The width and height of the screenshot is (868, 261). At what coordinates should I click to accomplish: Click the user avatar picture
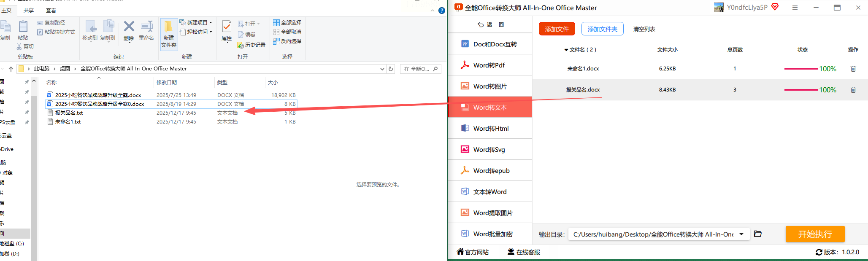coord(719,7)
